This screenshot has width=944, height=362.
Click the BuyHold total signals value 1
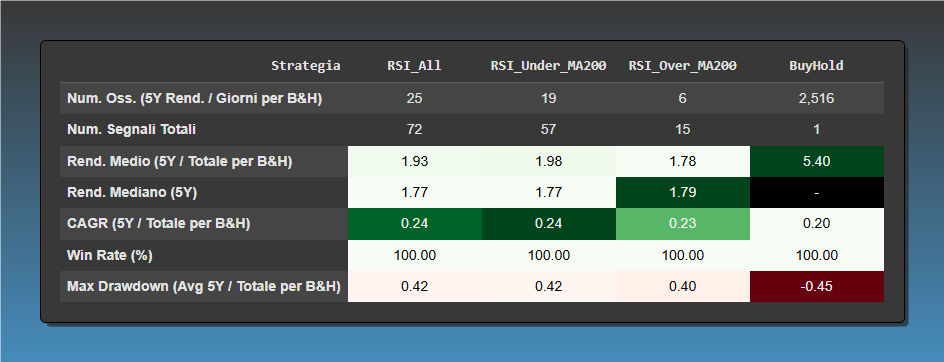coord(816,130)
